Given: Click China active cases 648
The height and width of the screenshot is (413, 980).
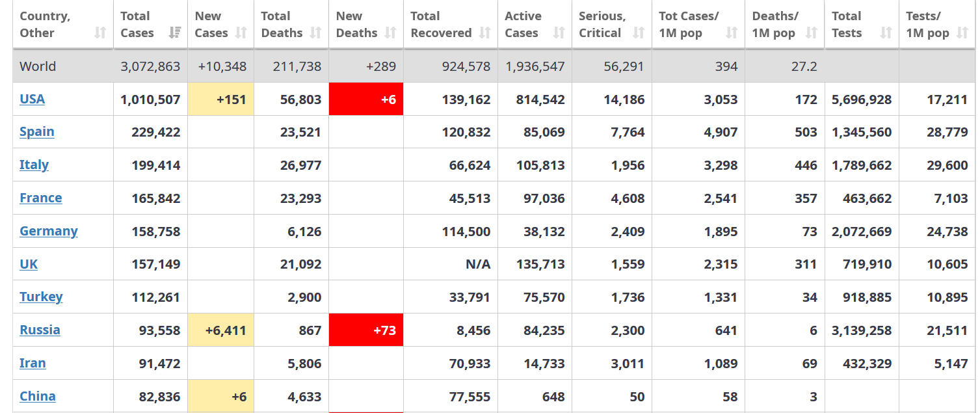Looking at the screenshot, I should pyautogui.click(x=553, y=397).
